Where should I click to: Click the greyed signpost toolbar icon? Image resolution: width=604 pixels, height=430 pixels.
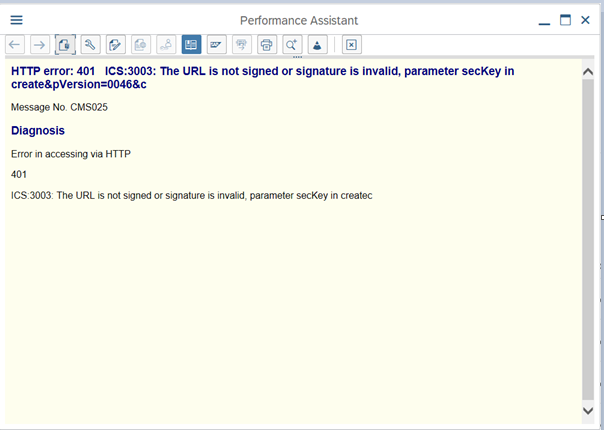pyautogui.click(x=242, y=45)
